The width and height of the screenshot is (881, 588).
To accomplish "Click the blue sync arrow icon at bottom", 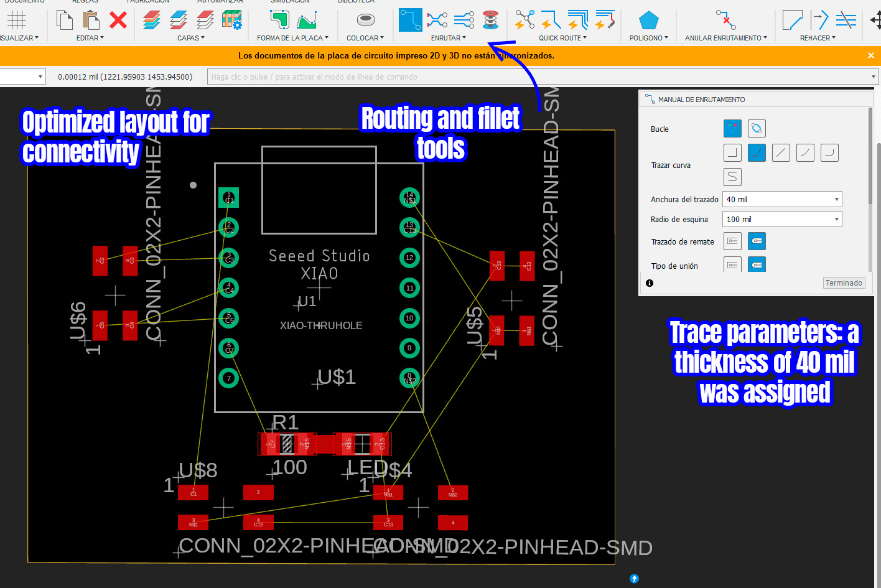I will (x=634, y=579).
